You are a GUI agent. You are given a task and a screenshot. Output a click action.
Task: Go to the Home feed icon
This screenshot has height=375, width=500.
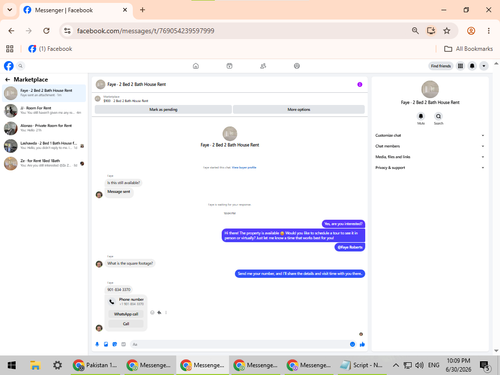(196, 66)
